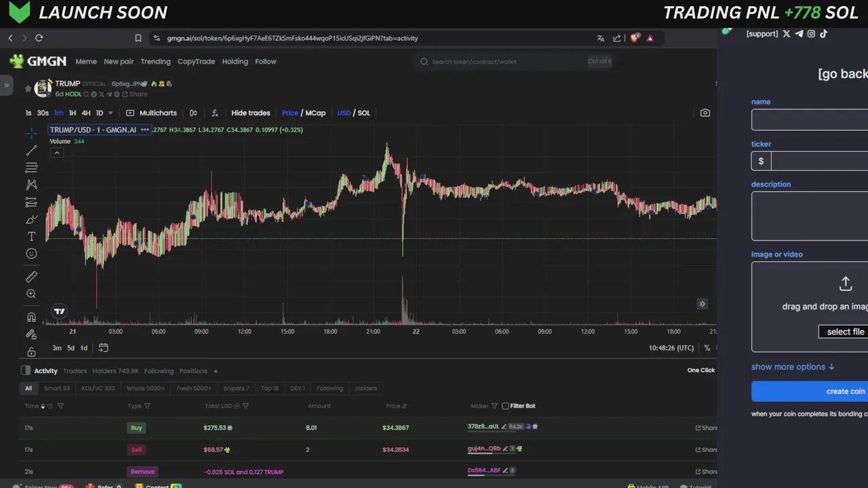Expand show more options link
Viewport: 868px width, 488px height.
(x=793, y=367)
